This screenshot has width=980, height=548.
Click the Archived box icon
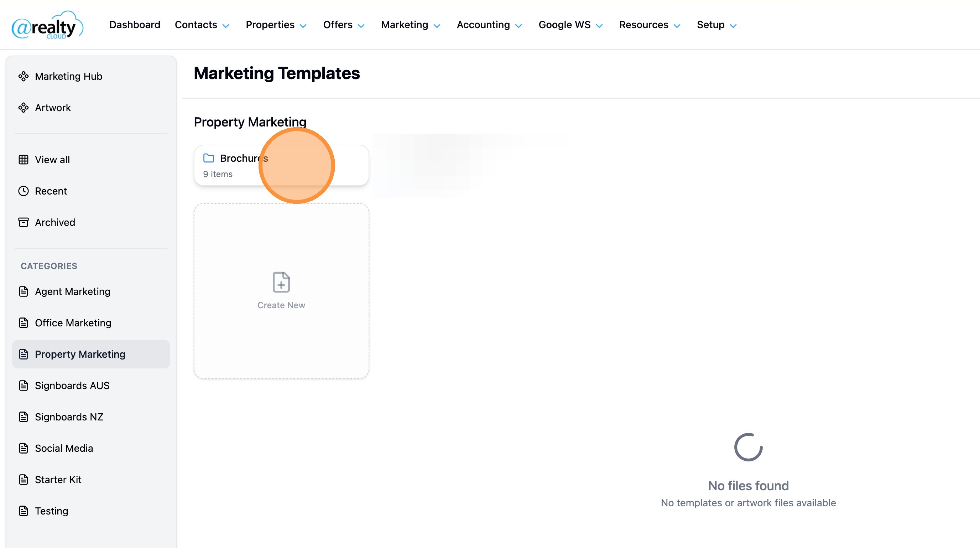click(x=24, y=222)
